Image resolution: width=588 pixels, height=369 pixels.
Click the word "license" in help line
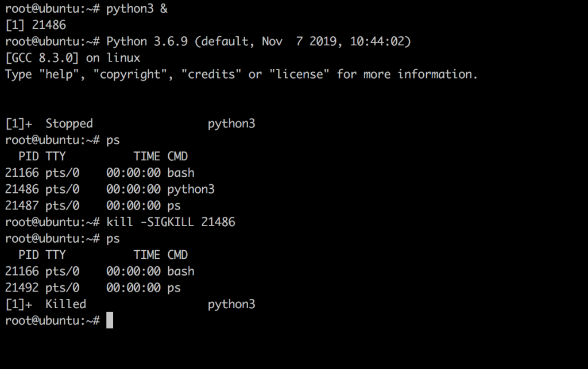(299, 74)
